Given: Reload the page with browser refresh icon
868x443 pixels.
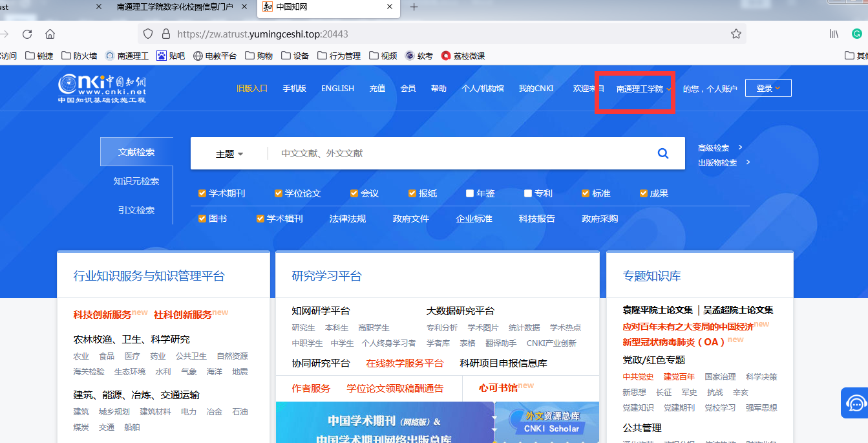Looking at the screenshot, I should point(27,34).
